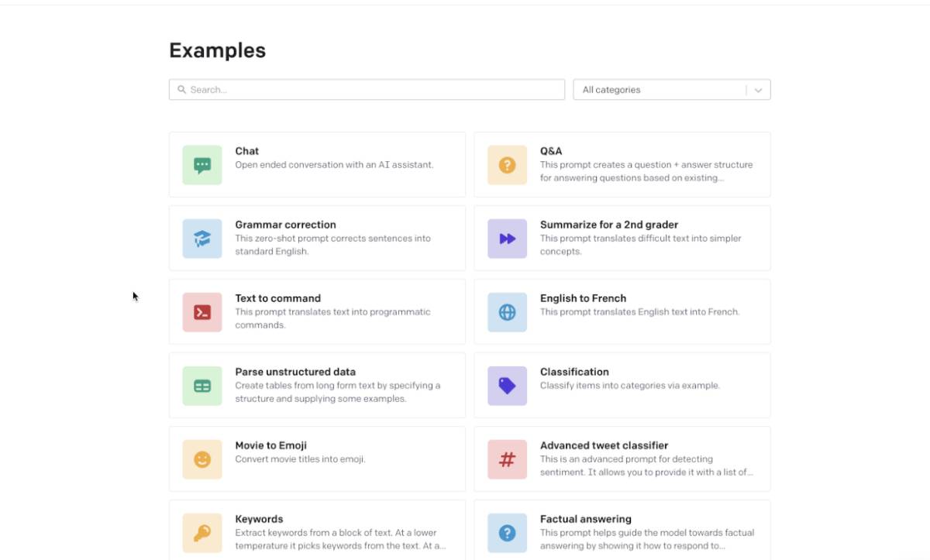This screenshot has width=930, height=560.
Task: Click the blue Factual answering question icon
Action: click(x=507, y=533)
